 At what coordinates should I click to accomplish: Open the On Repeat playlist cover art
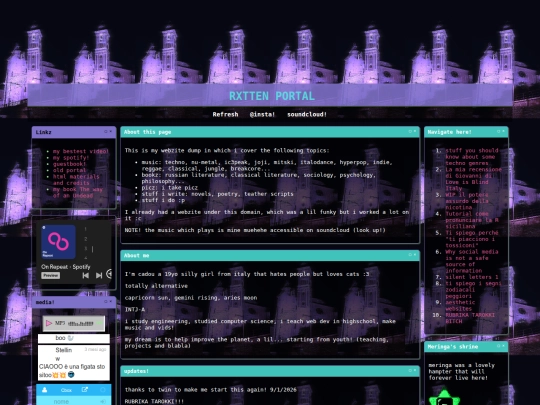[58, 242]
